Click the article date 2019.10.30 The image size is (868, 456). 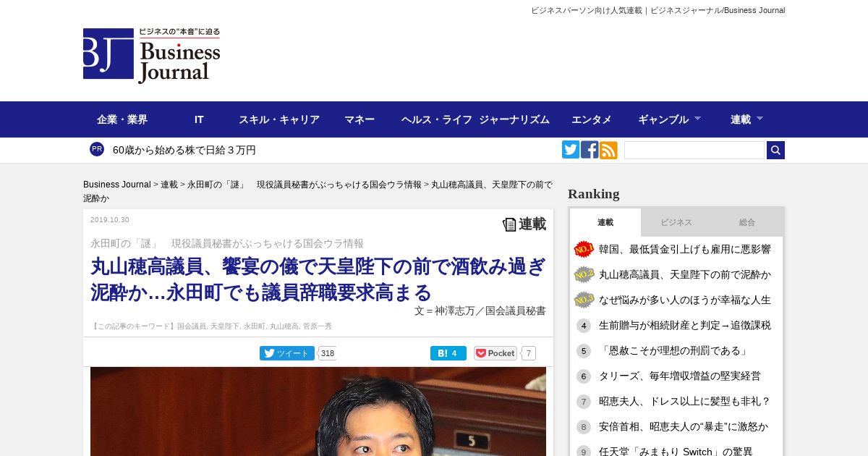pos(110,220)
